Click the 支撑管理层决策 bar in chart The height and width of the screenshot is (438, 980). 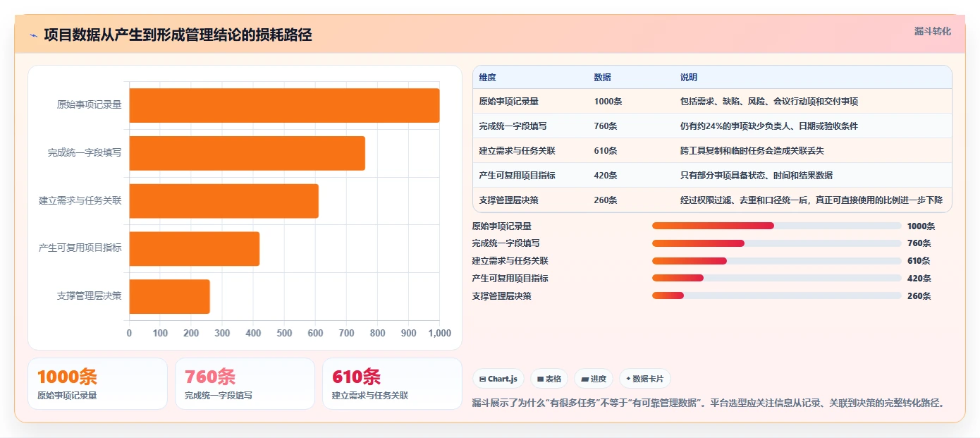click(x=169, y=296)
